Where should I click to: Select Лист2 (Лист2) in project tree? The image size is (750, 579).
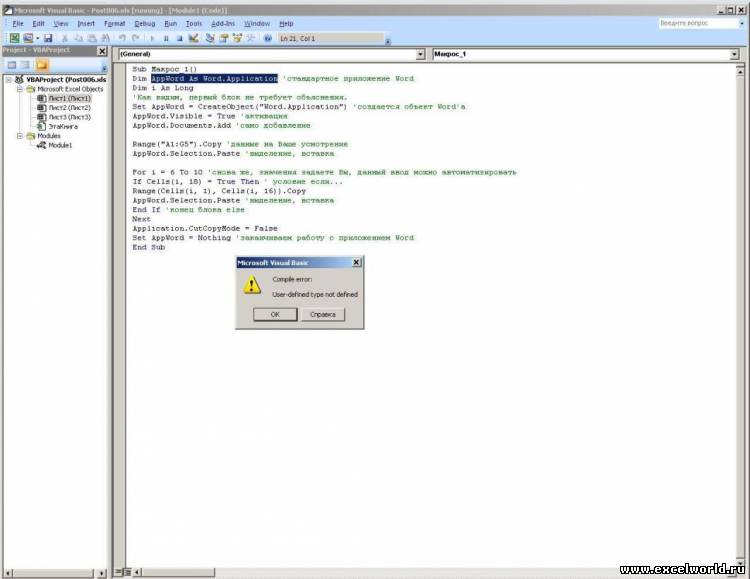[x=69, y=108]
